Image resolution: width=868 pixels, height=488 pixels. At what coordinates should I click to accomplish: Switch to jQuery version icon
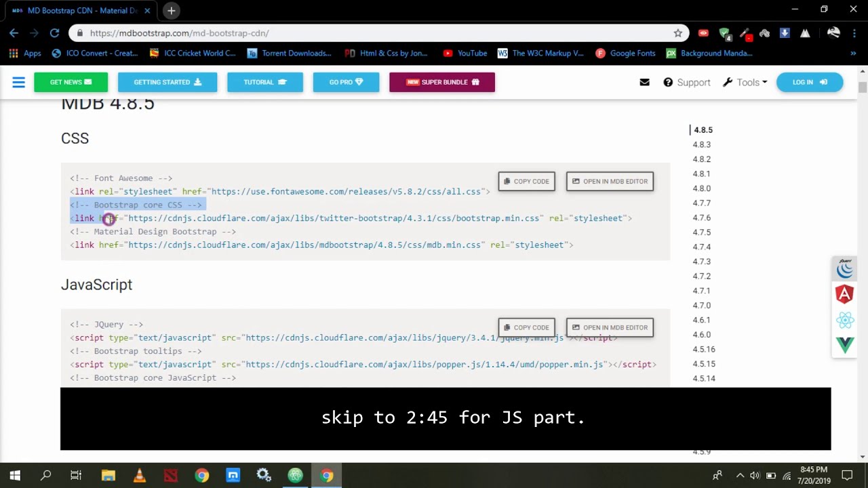click(x=845, y=269)
